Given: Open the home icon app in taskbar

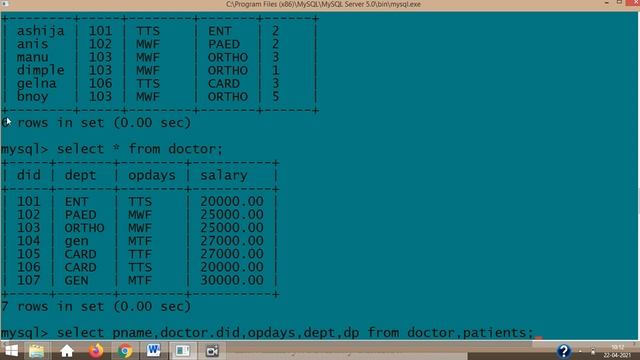Looking at the screenshot, I should click(67, 351).
